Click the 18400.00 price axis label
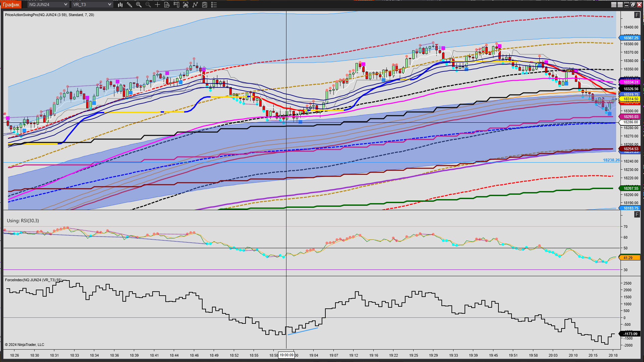 (631, 27)
